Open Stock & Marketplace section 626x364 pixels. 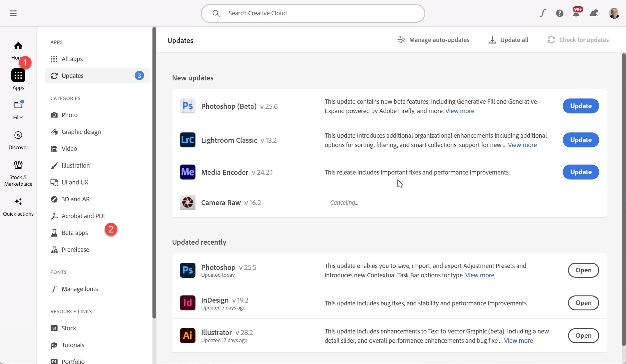pyautogui.click(x=18, y=173)
